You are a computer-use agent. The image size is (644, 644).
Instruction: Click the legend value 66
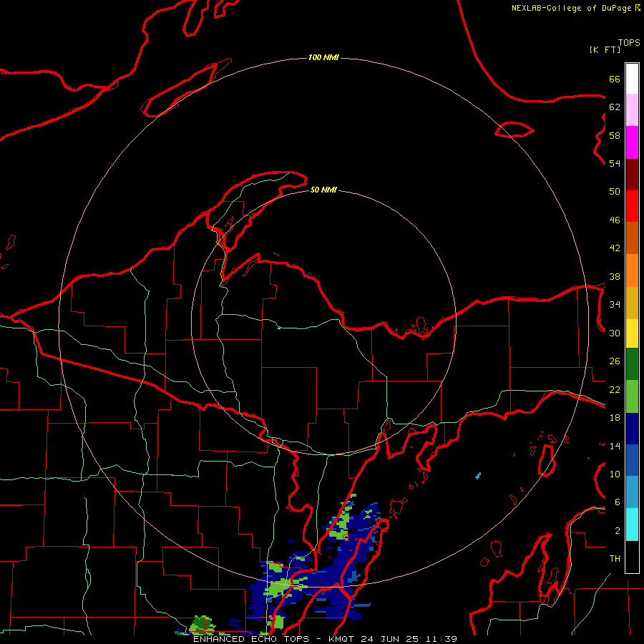(615, 79)
